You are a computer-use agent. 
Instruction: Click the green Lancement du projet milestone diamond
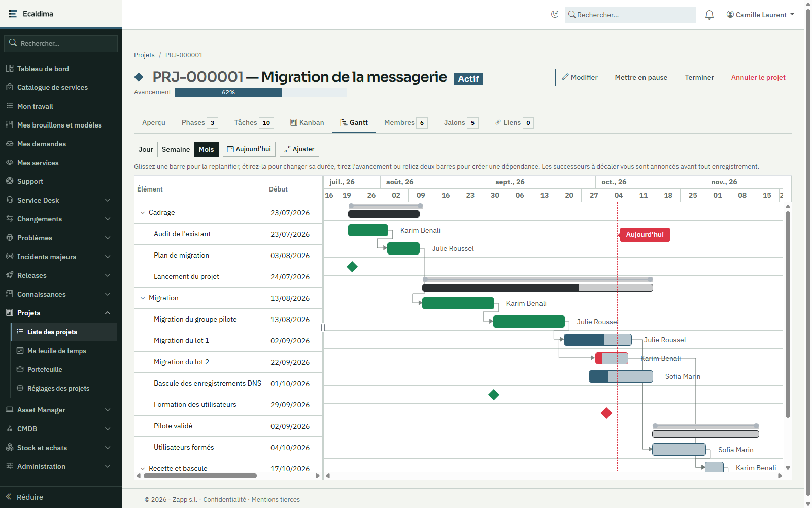352,267
